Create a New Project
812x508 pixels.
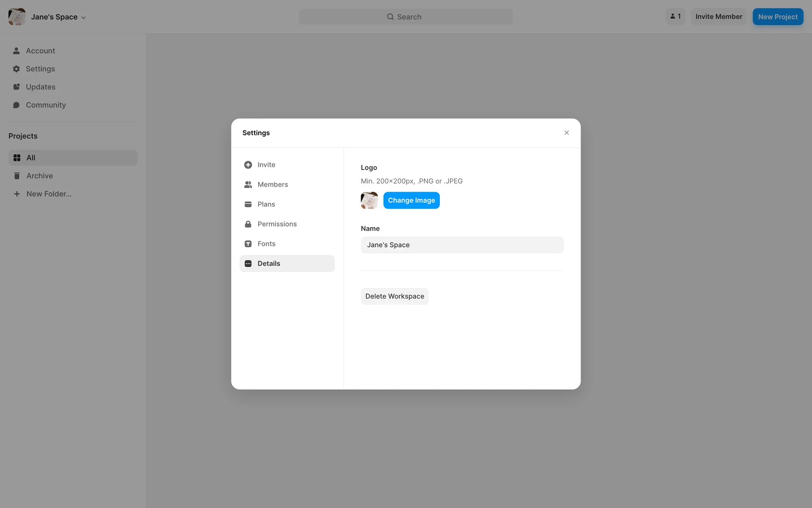[x=777, y=17]
